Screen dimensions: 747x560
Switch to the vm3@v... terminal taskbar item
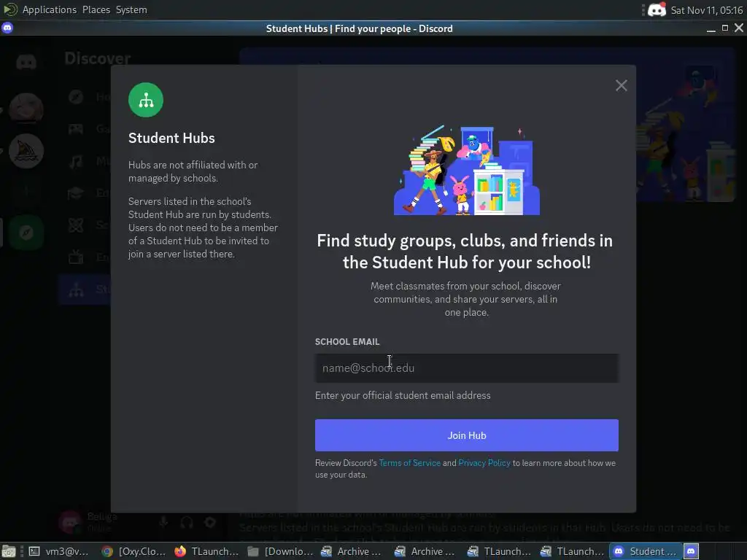58,551
